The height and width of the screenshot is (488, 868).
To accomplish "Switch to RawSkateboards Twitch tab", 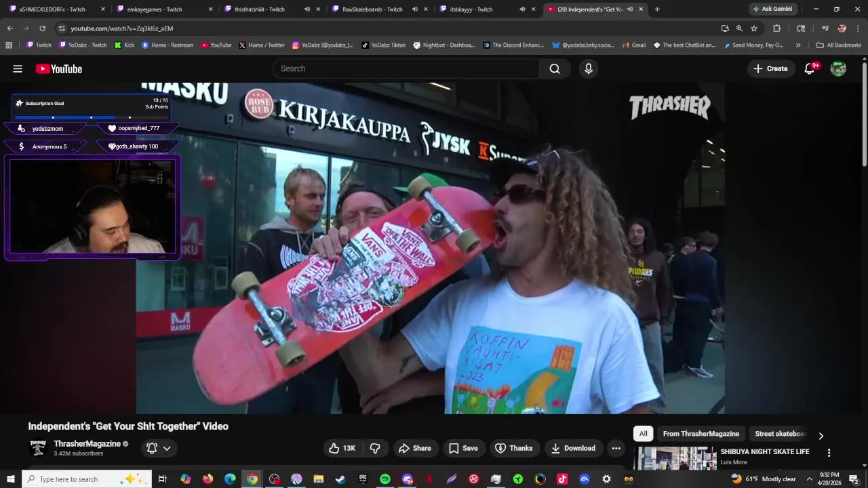I will 372,9.
